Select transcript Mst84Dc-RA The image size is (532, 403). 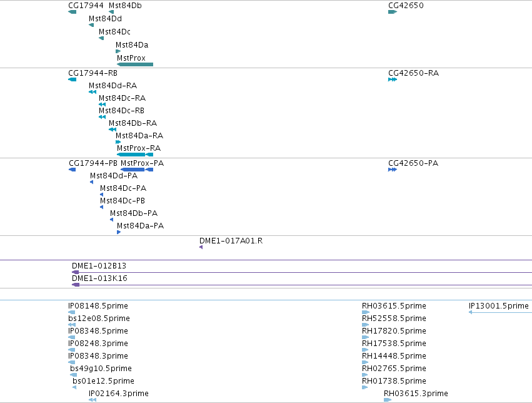point(122,98)
